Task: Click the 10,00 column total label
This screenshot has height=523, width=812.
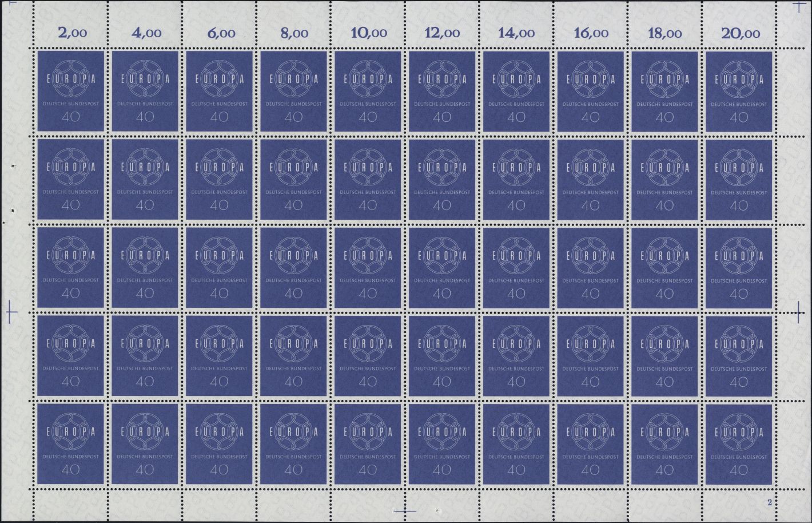Action: tap(369, 33)
